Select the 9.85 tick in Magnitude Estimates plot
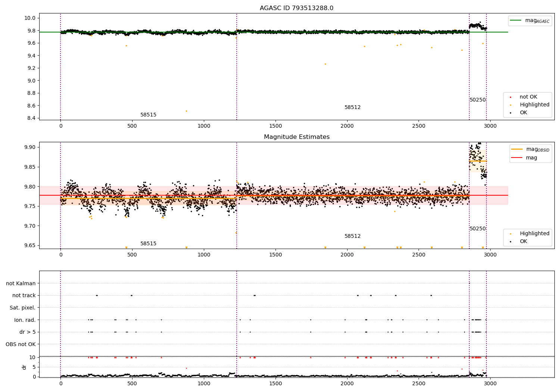This screenshot has width=560, height=392. click(30, 167)
